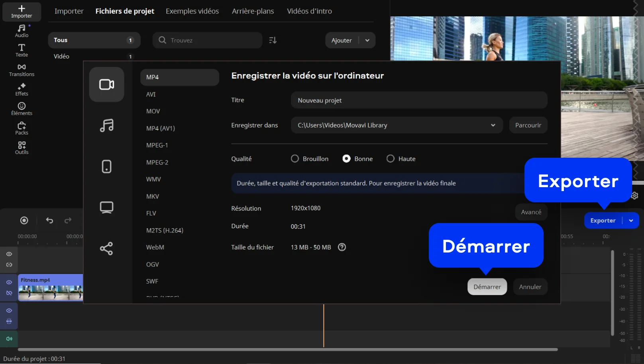The image size is (644, 364).
Task: Select the Brouillon quality option
Action: tap(295, 159)
